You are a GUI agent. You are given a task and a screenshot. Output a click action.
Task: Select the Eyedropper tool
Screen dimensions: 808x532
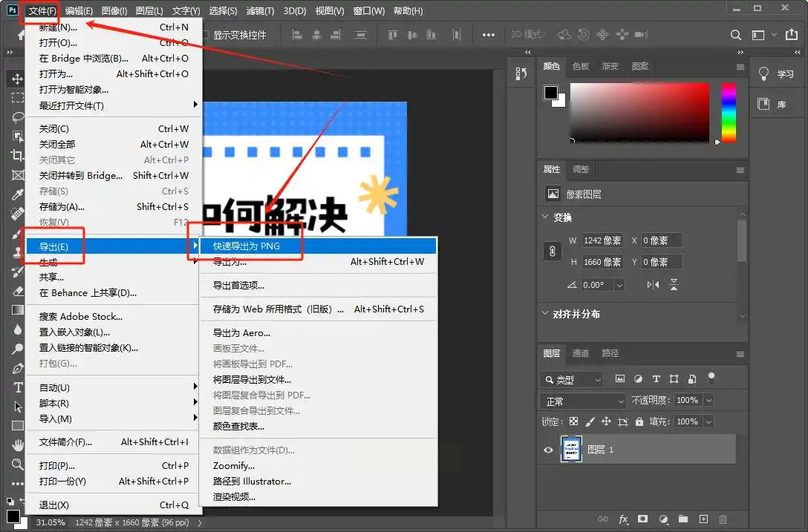coord(17,194)
